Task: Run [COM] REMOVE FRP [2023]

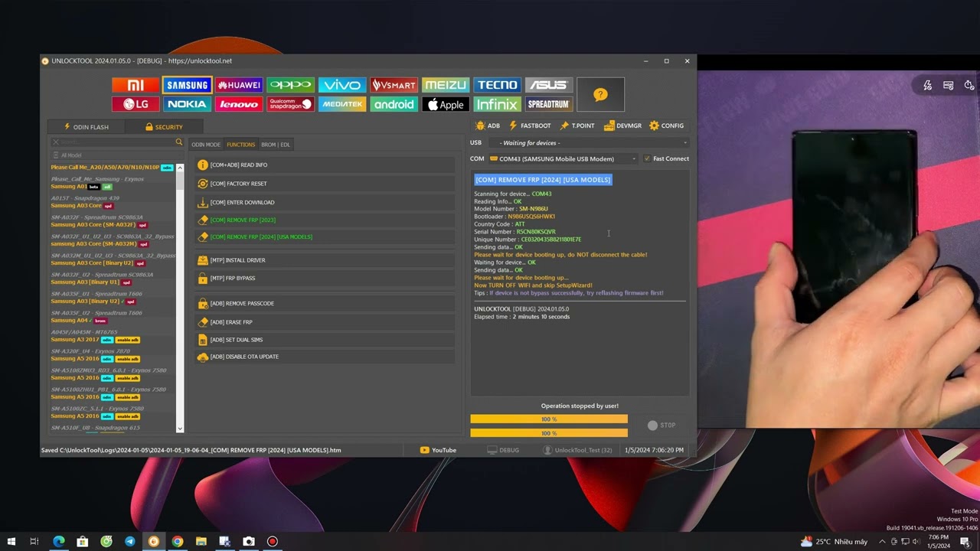Action: (x=326, y=220)
